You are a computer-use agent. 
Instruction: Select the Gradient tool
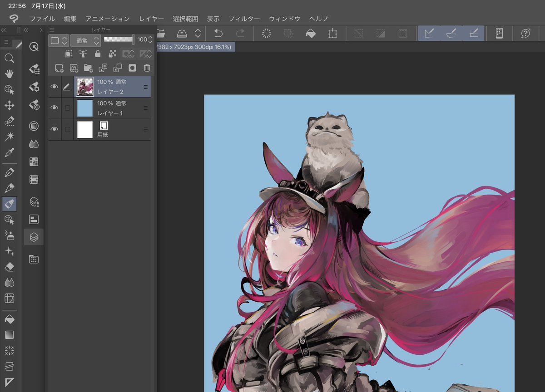click(9, 335)
